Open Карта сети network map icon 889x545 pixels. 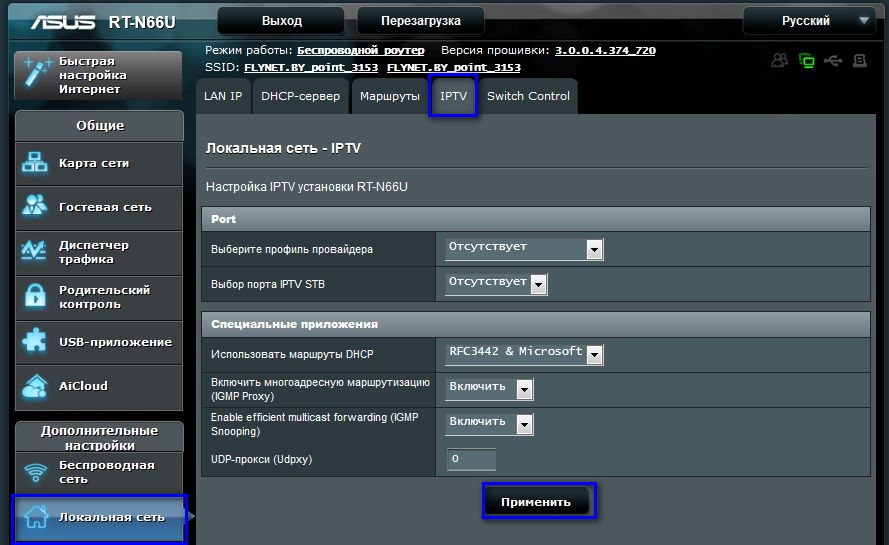tap(35, 163)
